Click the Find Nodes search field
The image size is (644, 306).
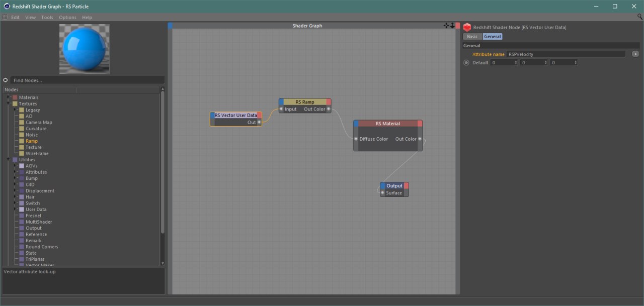pyautogui.click(x=87, y=80)
